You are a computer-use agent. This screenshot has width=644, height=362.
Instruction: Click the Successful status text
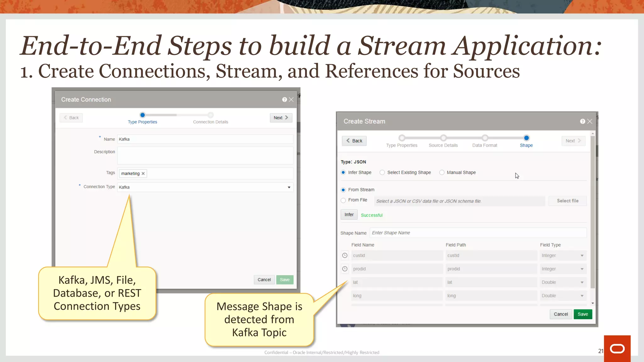pos(372,215)
